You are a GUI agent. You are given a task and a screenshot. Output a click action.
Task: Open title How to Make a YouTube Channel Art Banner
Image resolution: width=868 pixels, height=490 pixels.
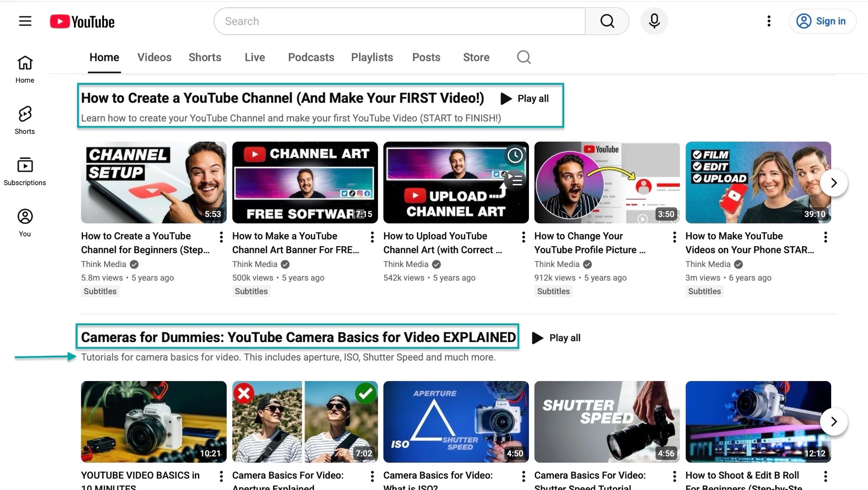tap(296, 243)
